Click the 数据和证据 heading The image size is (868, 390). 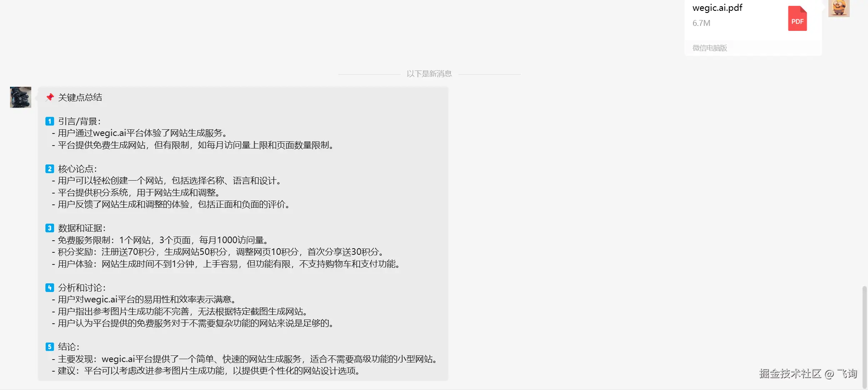pos(82,228)
